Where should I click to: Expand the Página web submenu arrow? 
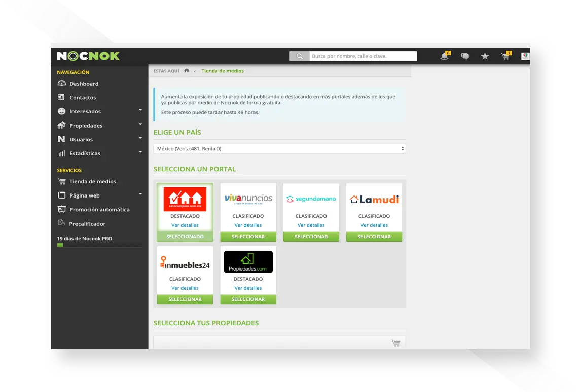[140, 194]
